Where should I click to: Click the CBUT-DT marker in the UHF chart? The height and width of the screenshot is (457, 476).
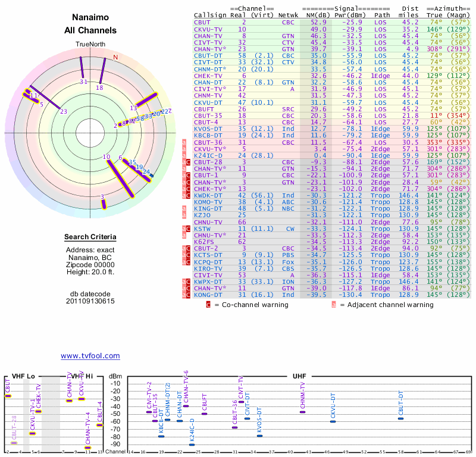point(400,419)
